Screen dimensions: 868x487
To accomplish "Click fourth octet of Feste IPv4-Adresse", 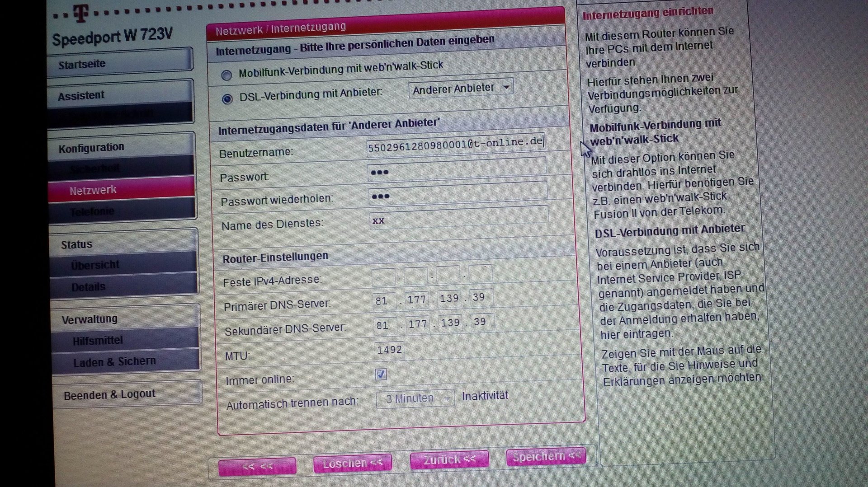I will [480, 273].
